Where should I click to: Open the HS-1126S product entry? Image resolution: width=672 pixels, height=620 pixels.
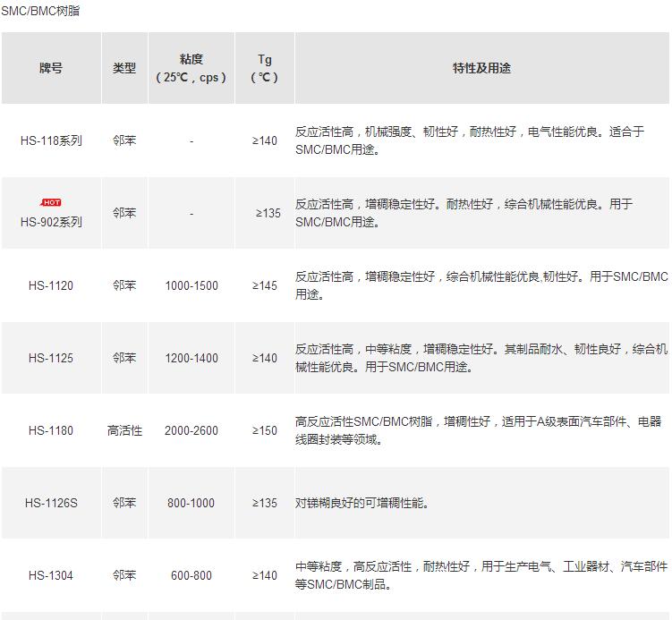[51, 503]
